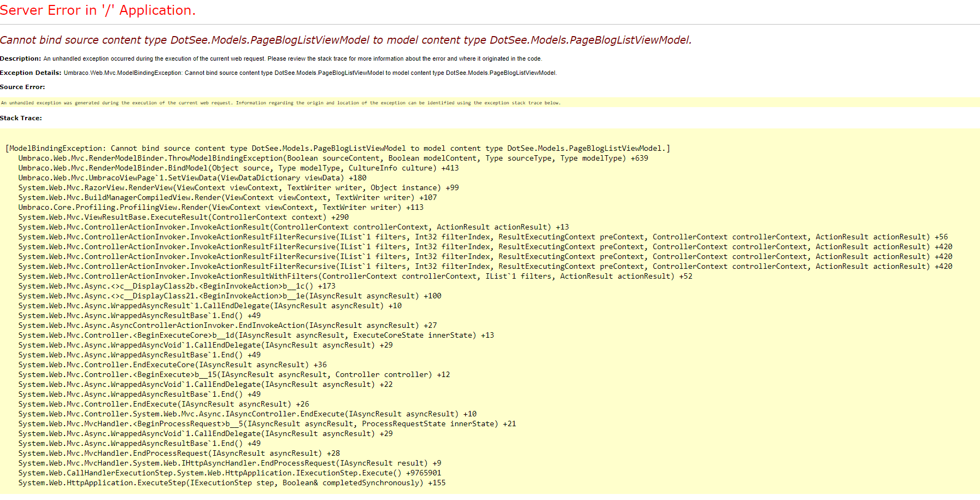Click the 'Controller.EndExecute(IAsyncResult' +26 trace line
Image resolution: width=980 pixels, height=500 pixels.
click(x=164, y=404)
